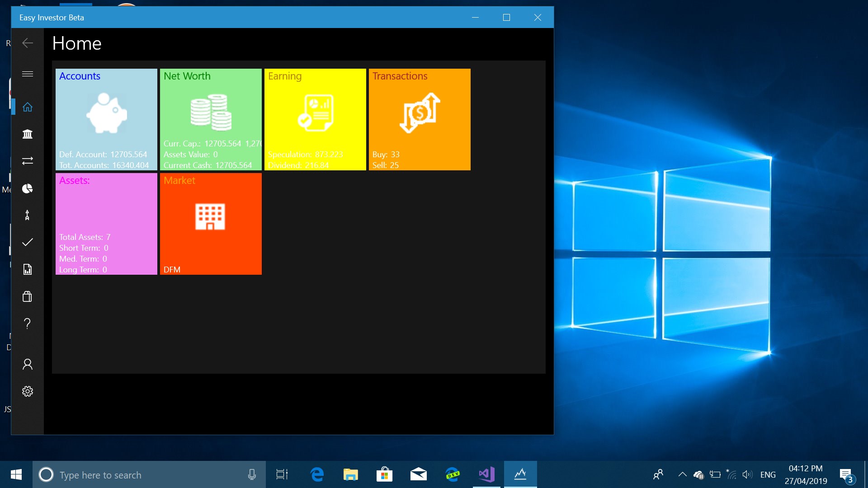This screenshot has height=488, width=868.
Task: Open the shopping bag sidebar icon
Action: tap(28, 296)
